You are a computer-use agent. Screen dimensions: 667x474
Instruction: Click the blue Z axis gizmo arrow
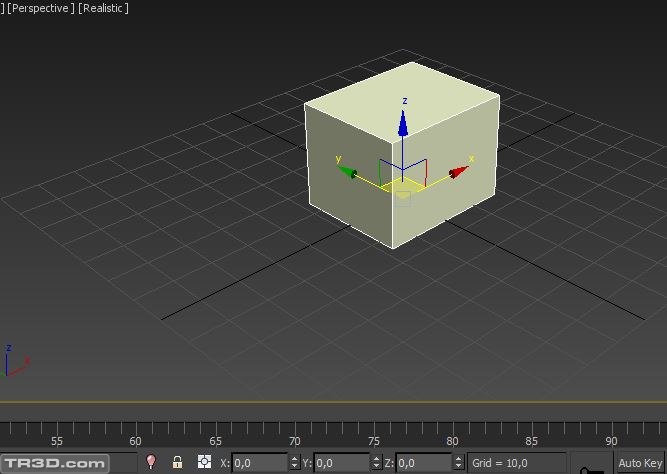(x=403, y=124)
